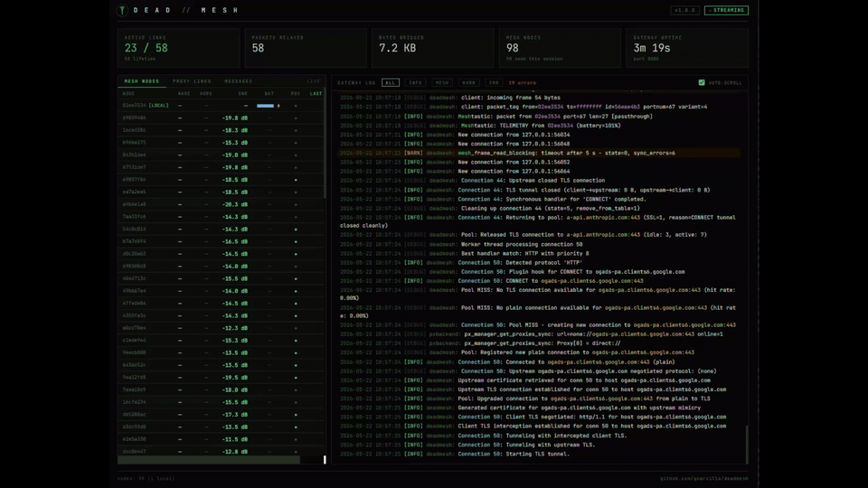The image size is (868, 488).
Task: Filter gateway log by MESH
Action: pos(442,82)
